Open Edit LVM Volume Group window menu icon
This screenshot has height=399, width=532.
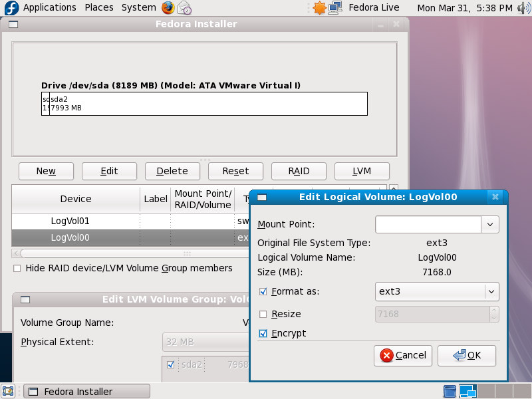coord(25,300)
